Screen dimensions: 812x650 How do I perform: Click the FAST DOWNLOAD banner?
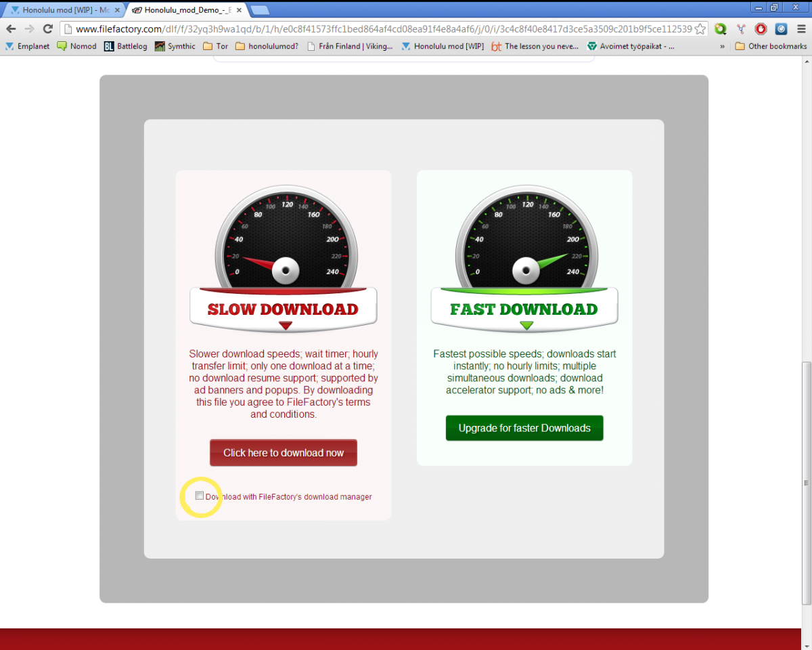click(x=524, y=309)
